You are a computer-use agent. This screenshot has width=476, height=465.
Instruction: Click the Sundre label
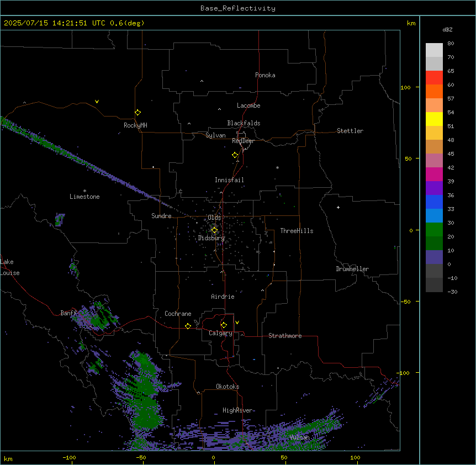pyautogui.click(x=161, y=216)
